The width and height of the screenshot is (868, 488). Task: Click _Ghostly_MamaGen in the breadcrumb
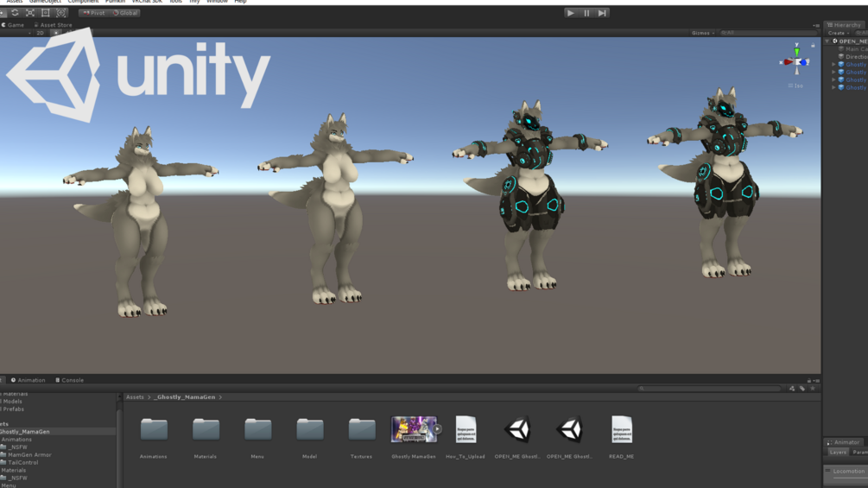click(x=185, y=396)
